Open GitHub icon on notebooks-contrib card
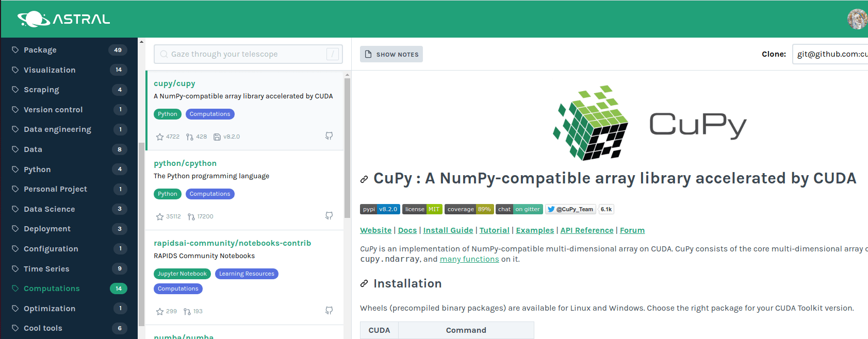 329,311
